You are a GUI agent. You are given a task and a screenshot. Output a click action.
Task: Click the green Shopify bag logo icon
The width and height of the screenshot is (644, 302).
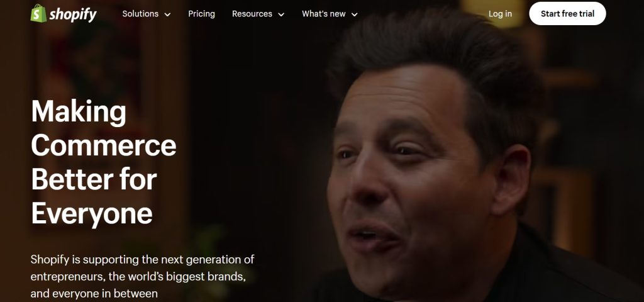(x=38, y=14)
